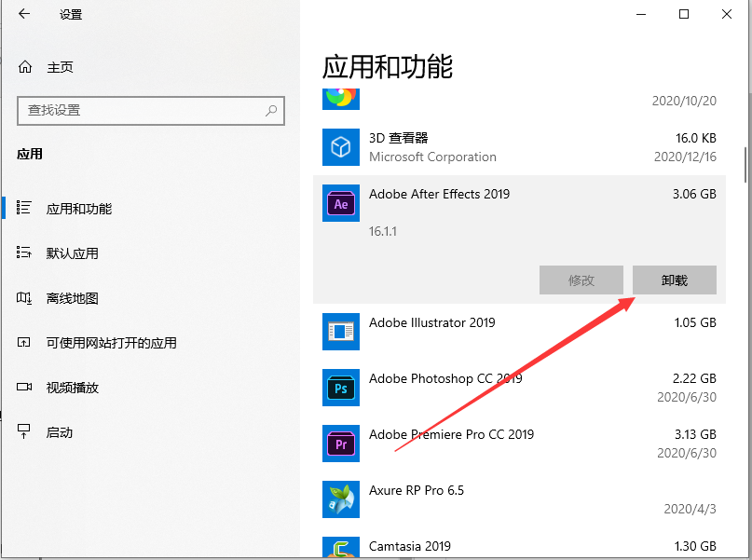Go back with the arrow beside 设置
This screenshot has height=560, width=752.
tap(24, 14)
